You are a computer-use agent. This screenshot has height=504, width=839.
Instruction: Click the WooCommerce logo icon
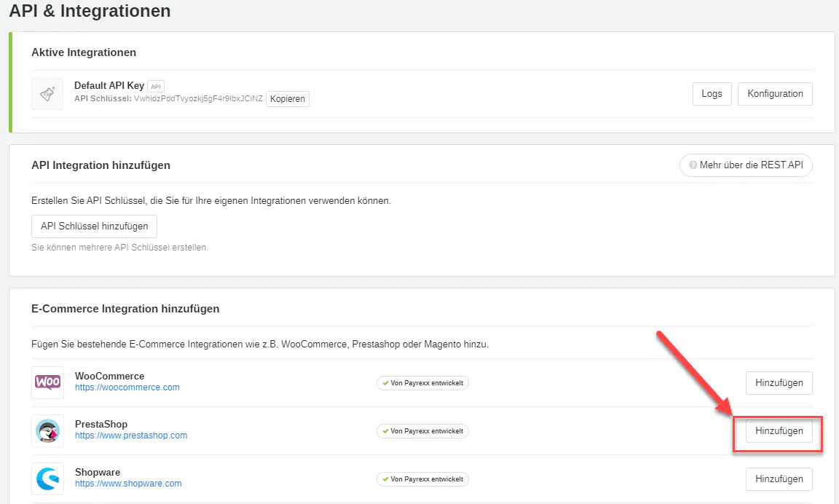[47, 382]
